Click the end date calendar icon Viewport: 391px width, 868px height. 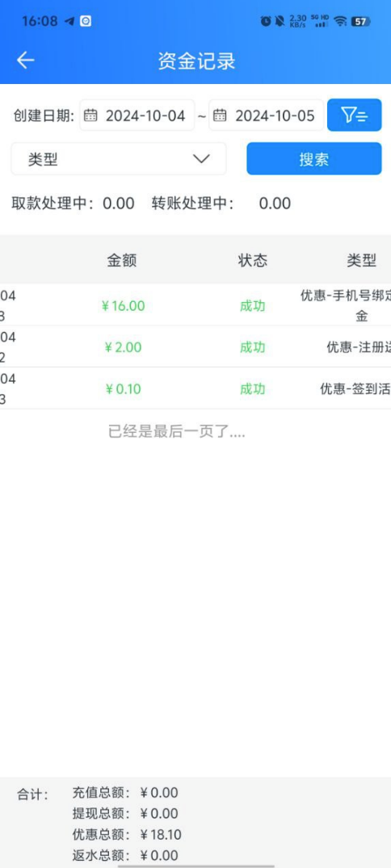coord(220,115)
